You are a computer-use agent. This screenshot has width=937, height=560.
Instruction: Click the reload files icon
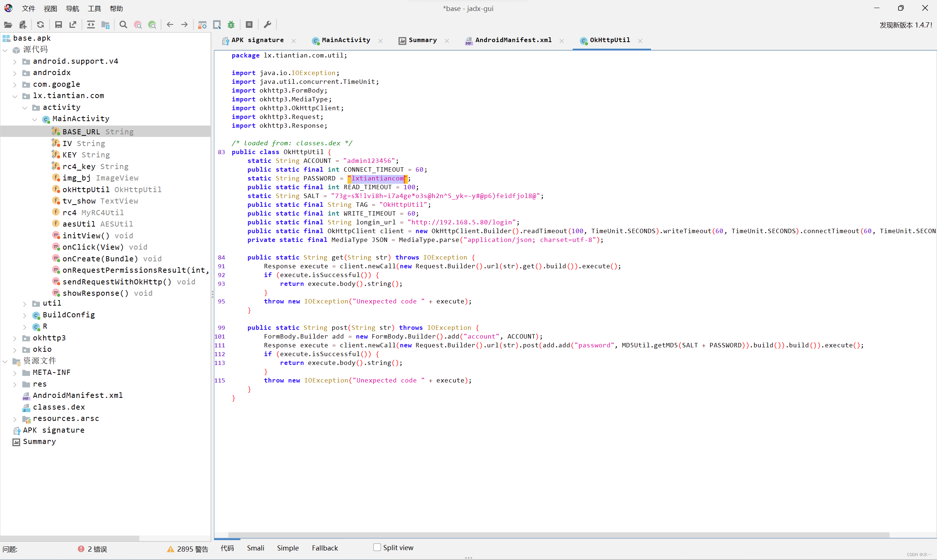40,25
